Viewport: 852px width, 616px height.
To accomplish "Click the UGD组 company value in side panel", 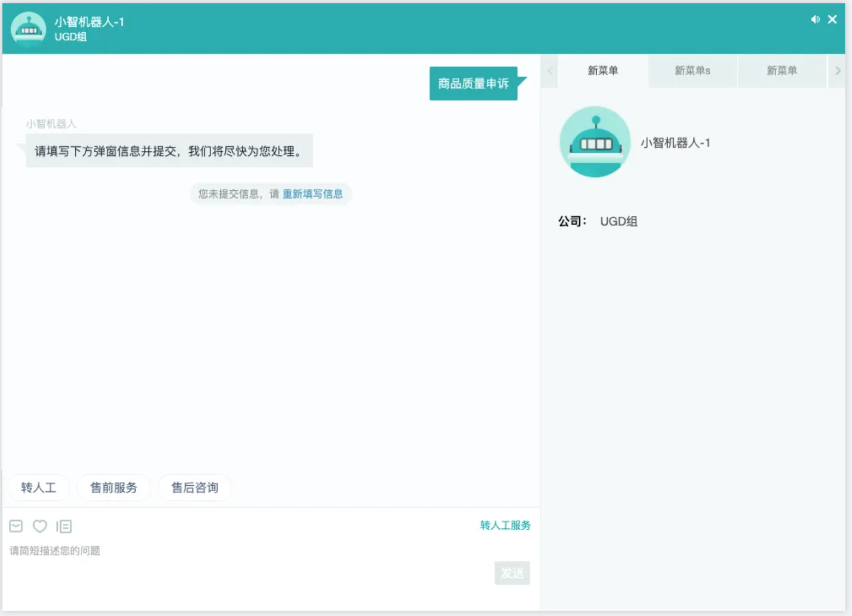I will coord(619,221).
